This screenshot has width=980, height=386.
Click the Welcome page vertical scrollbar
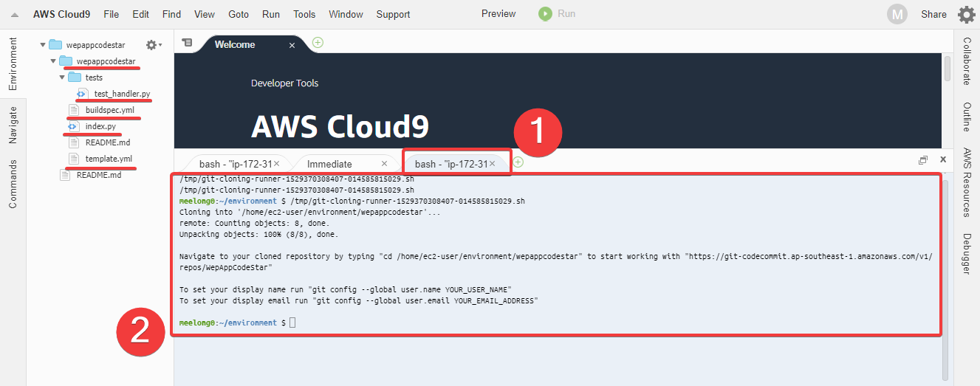pos(948,68)
